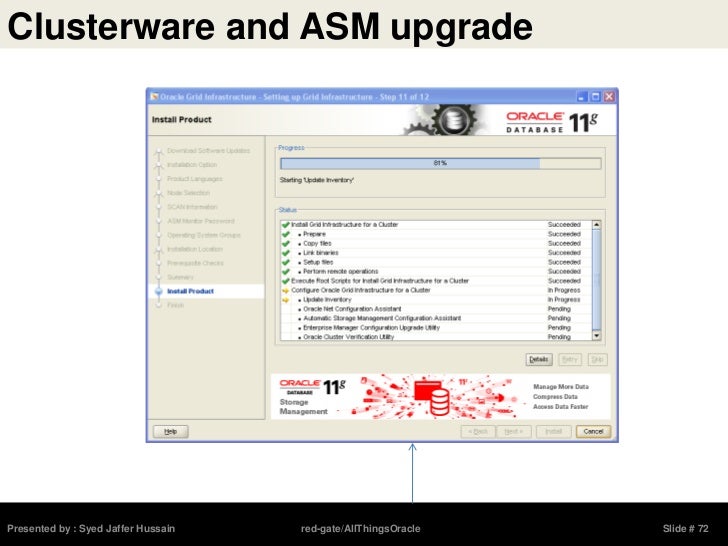
Task: Click the Cancel button
Action: (593, 431)
